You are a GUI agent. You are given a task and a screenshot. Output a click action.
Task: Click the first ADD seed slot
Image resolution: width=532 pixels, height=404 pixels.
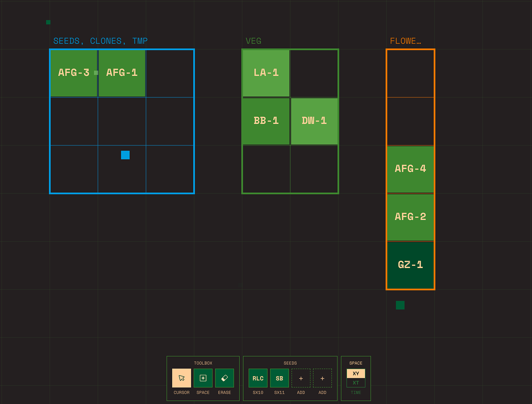[301, 378]
